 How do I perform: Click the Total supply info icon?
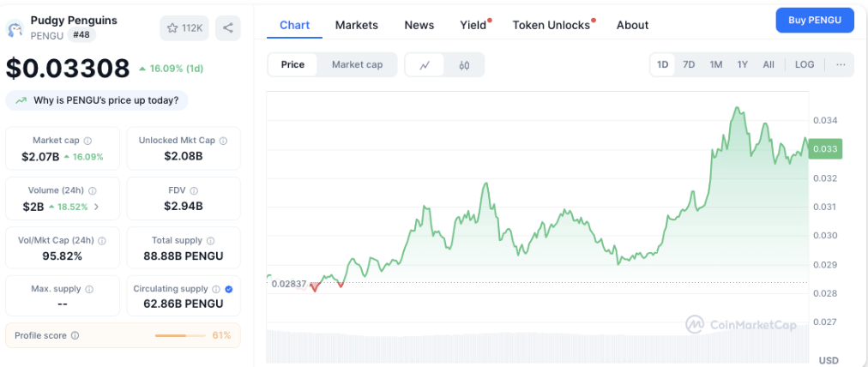click(x=210, y=241)
